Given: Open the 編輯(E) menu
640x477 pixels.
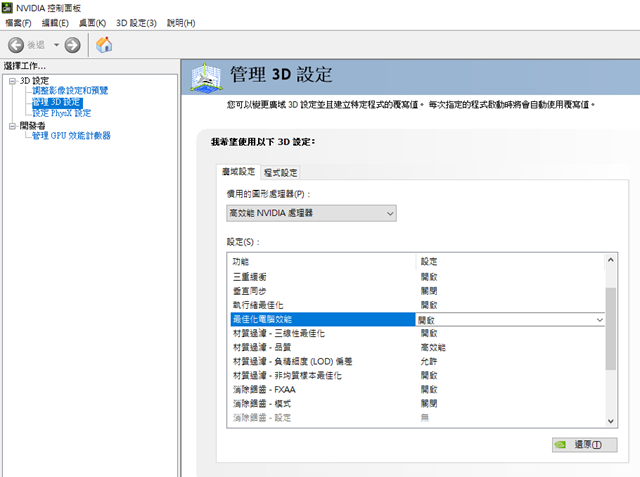Looking at the screenshot, I should (55, 23).
